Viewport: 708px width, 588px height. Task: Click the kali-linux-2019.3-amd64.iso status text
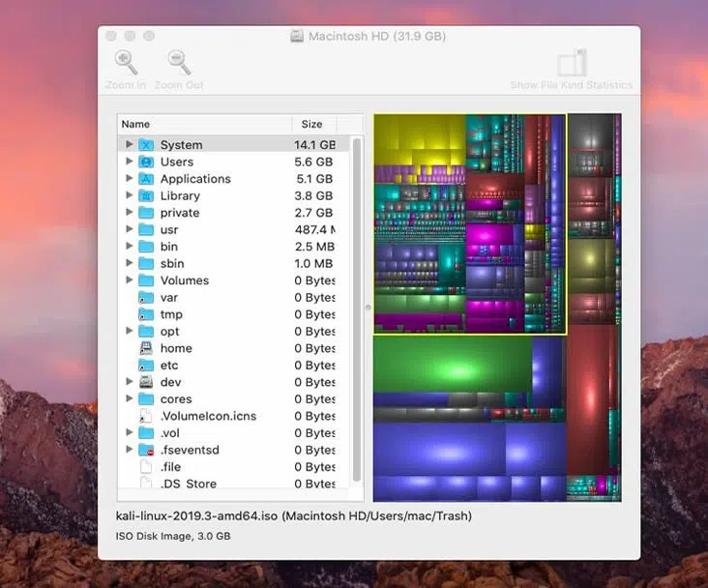point(293,515)
